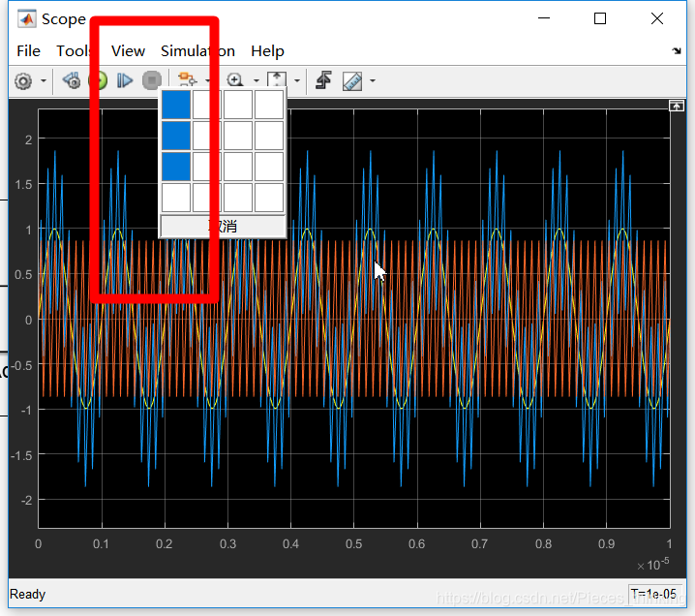Click the Scope window title text
The width and height of the screenshot is (695, 616).
click(64, 19)
